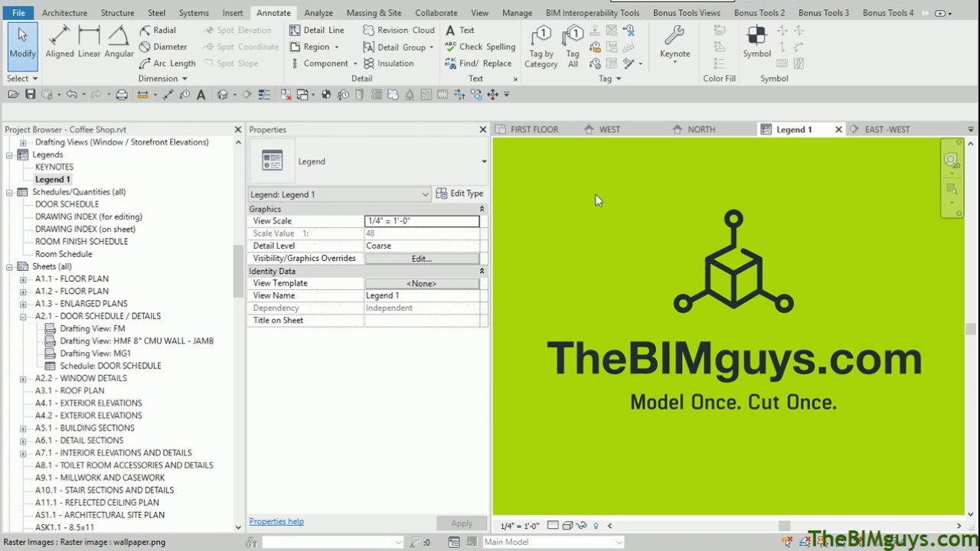Screen dimensions: 980x551
Task: Collapse the Legends tree node
Action: click(9, 155)
